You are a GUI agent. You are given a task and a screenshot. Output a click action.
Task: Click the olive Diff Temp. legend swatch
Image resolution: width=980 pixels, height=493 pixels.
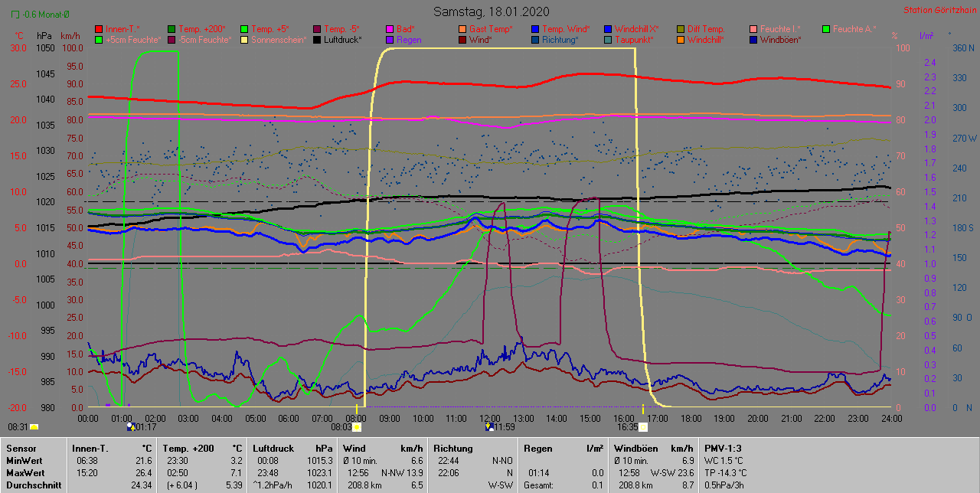tap(681, 29)
